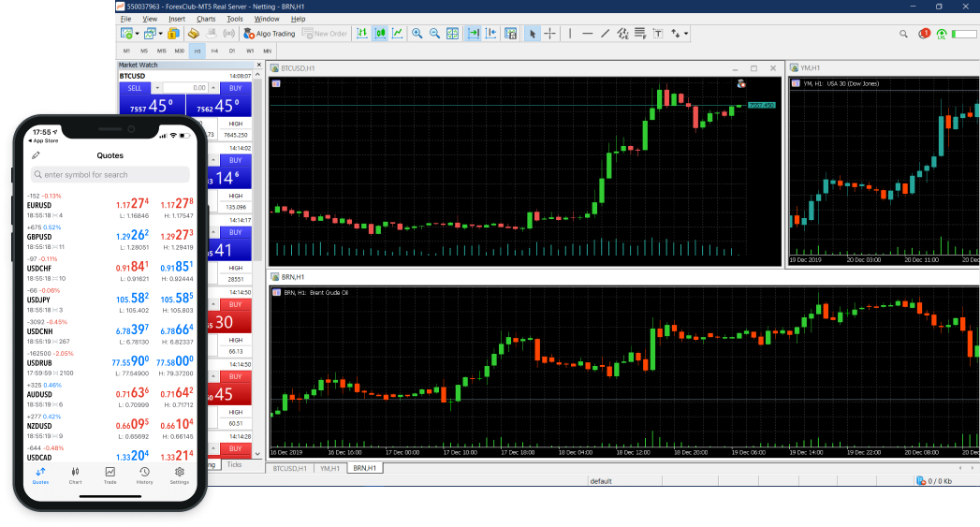Tile chart windows with grid icon
This screenshot has height=527, width=980.
tap(452, 34)
